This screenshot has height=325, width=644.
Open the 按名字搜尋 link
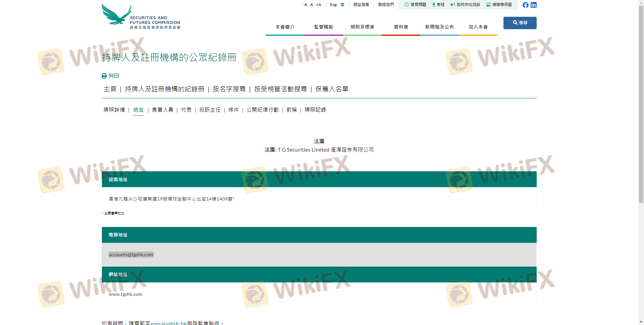229,89
